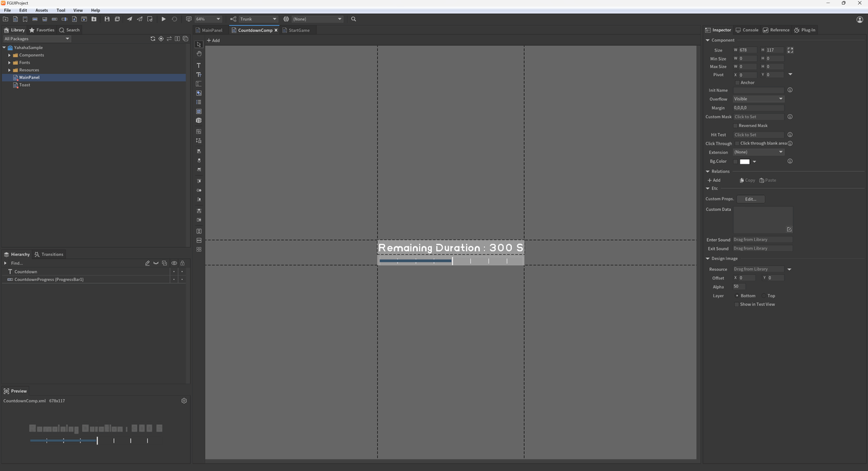Pick the hand pan tool

199,54
